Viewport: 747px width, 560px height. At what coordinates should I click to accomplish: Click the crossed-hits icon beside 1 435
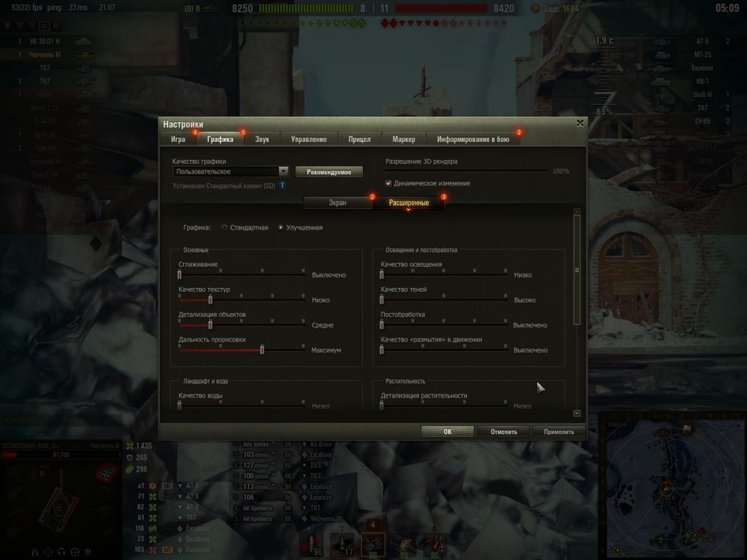tap(129, 446)
